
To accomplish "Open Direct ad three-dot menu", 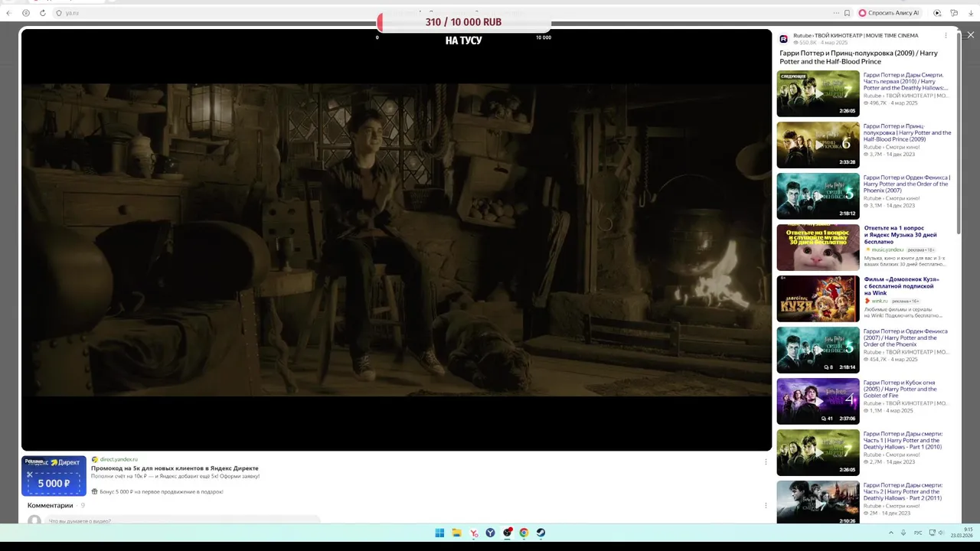I will pyautogui.click(x=766, y=461).
